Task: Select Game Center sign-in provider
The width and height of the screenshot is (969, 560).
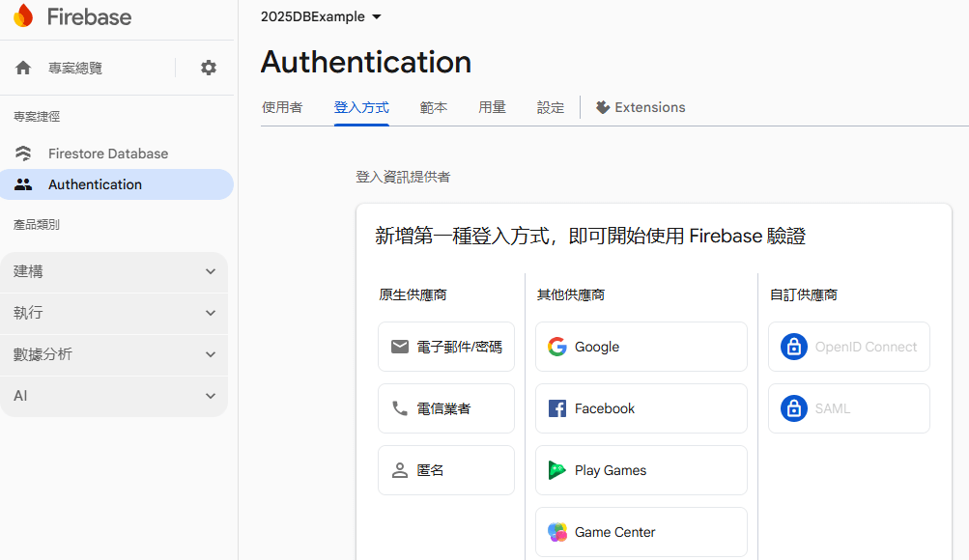Action: [641, 532]
